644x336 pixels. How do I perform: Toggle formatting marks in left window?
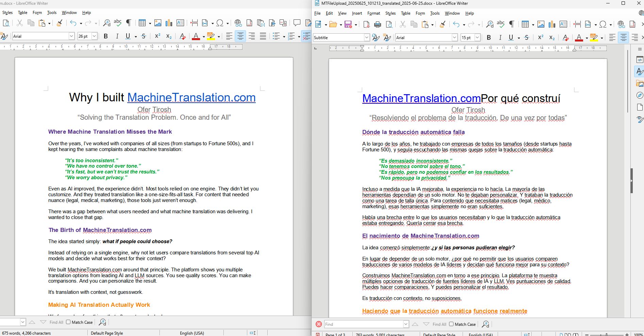[129, 23]
